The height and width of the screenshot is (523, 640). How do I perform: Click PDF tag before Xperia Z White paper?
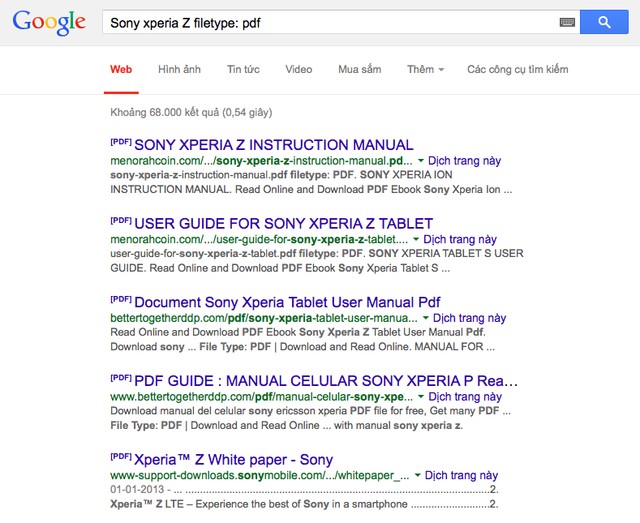pyautogui.click(x=121, y=456)
